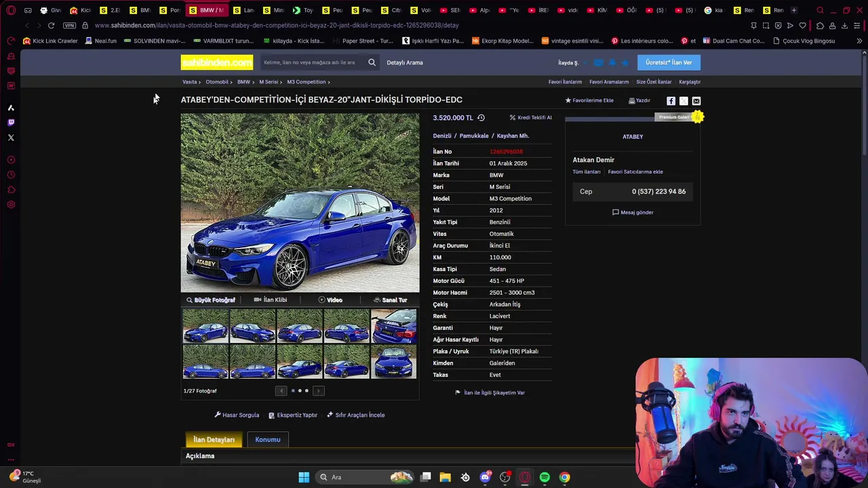The height and width of the screenshot is (488, 868).
Task: Open the notifications bell icon in the header
Action: [x=612, y=62]
